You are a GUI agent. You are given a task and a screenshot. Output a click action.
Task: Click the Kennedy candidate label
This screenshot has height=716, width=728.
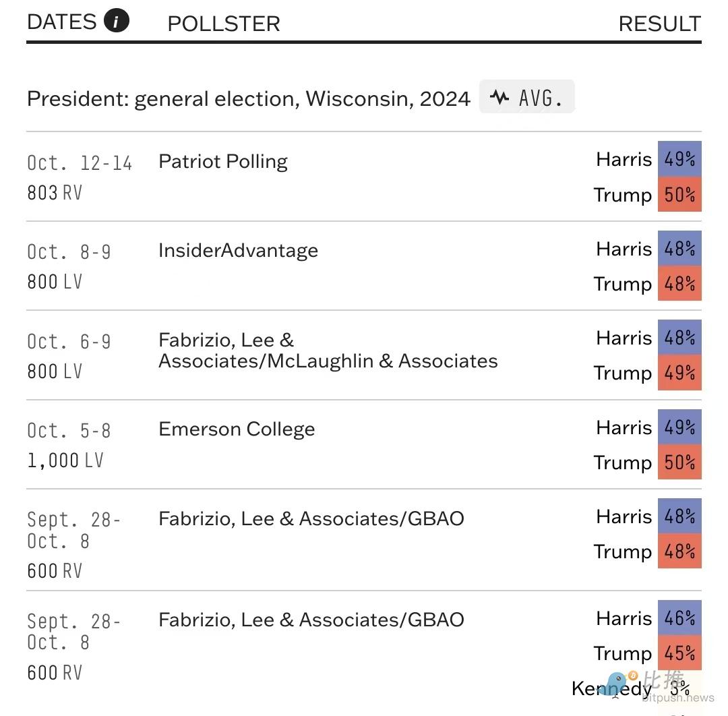click(x=611, y=688)
